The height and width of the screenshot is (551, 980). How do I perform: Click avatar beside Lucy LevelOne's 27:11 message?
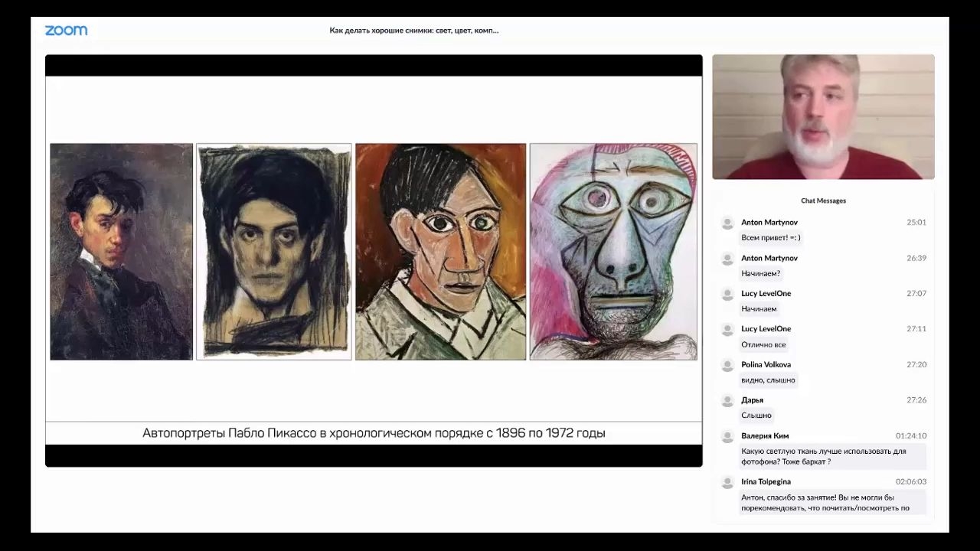[x=727, y=329]
